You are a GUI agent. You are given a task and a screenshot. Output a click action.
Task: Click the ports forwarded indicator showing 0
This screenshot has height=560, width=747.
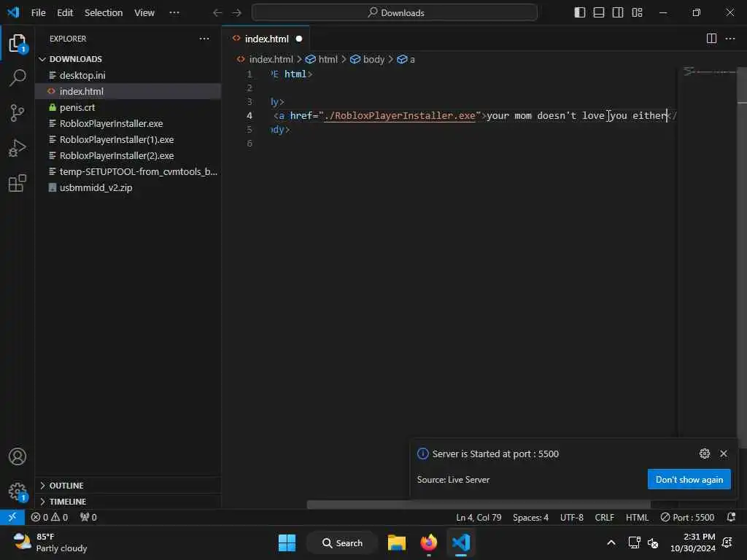(x=88, y=517)
